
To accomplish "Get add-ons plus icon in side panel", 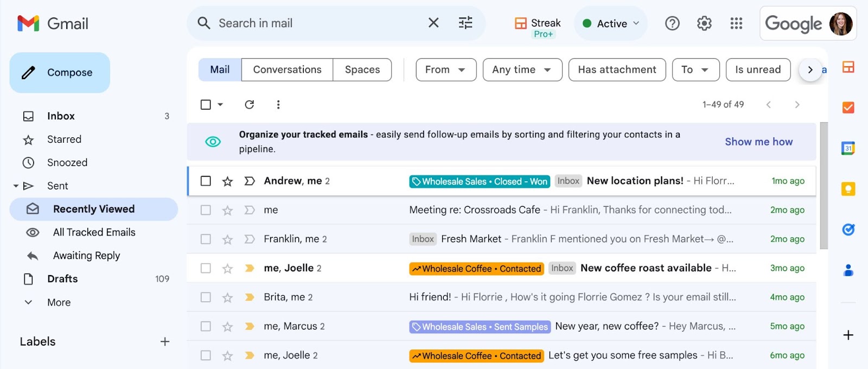I will (848, 335).
